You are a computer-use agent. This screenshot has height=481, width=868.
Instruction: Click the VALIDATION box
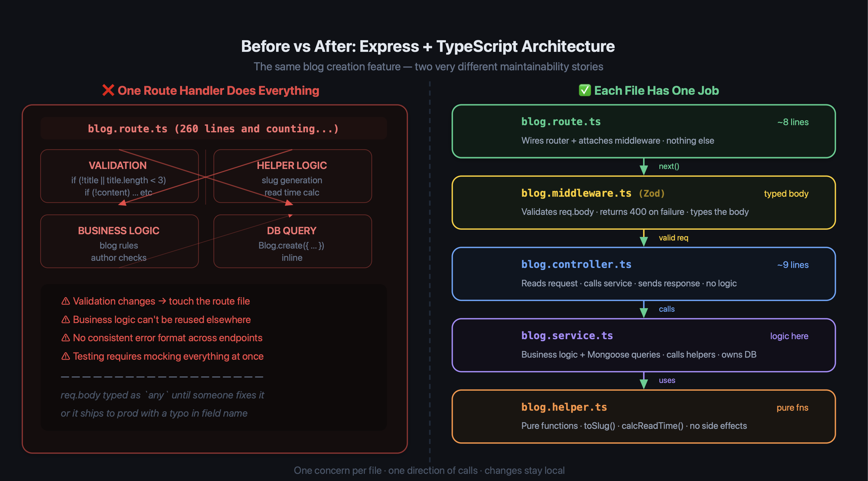(119, 176)
